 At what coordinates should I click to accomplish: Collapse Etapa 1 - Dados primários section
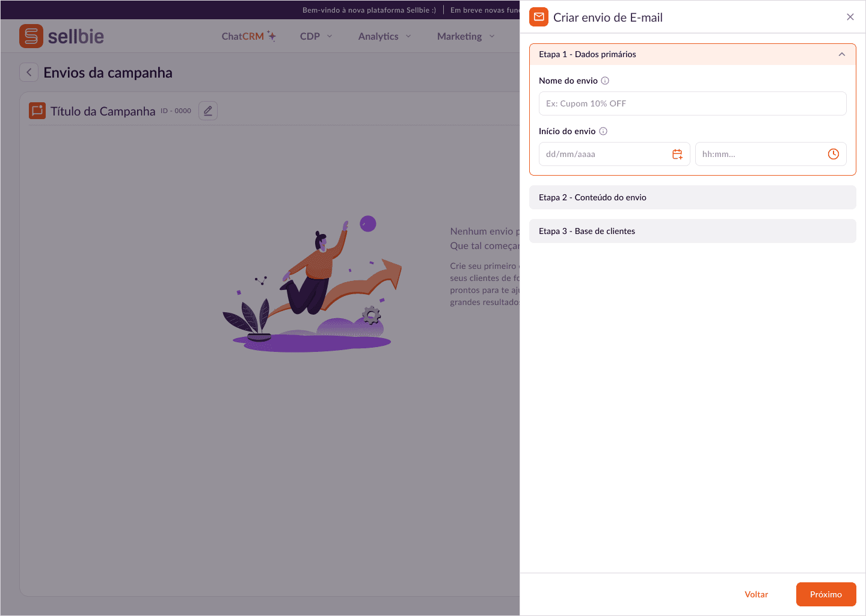[842, 54]
